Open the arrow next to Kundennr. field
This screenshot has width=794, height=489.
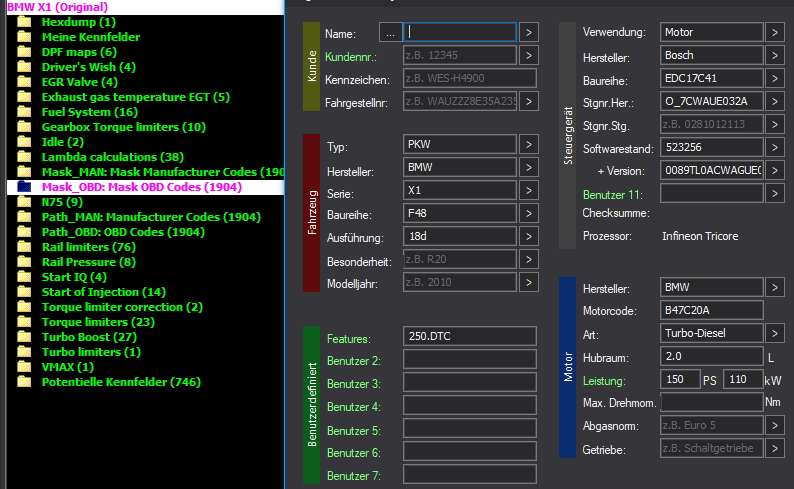(x=529, y=55)
